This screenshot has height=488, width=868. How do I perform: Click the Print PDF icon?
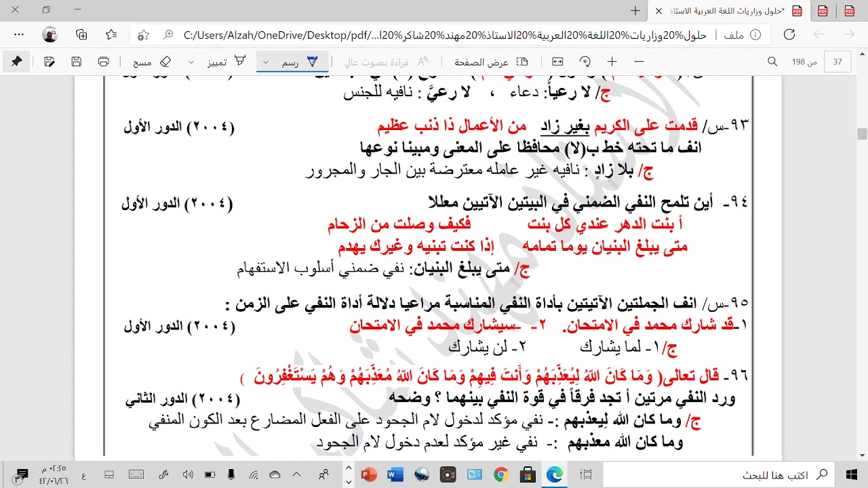103,62
